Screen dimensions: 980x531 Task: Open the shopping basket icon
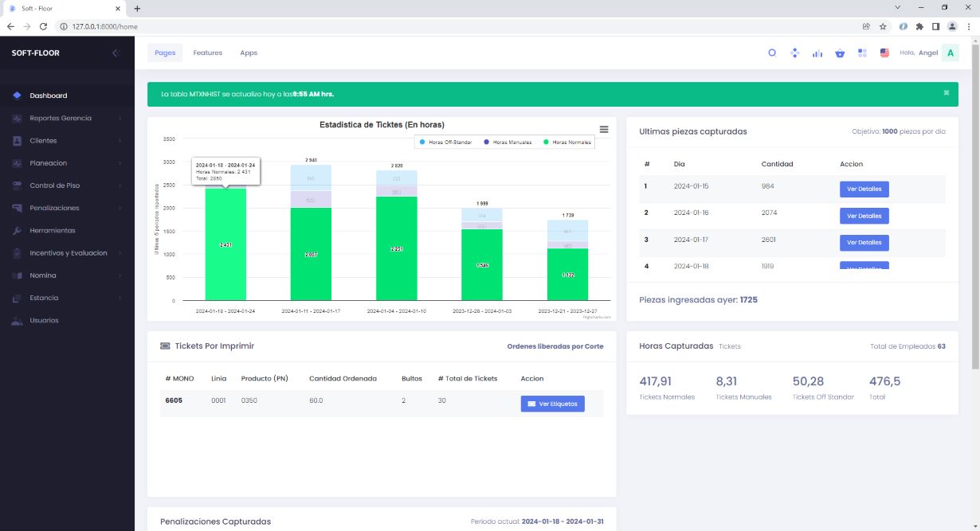click(x=839, y=53)
